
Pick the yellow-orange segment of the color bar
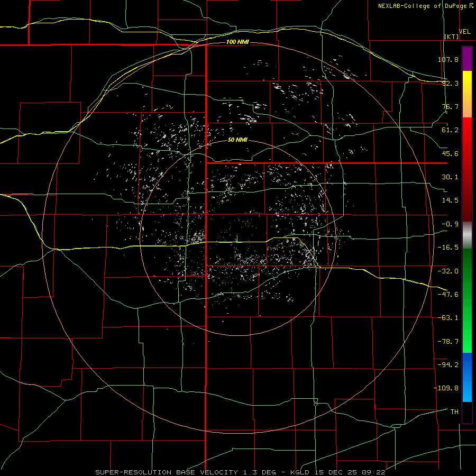(467, 94)
